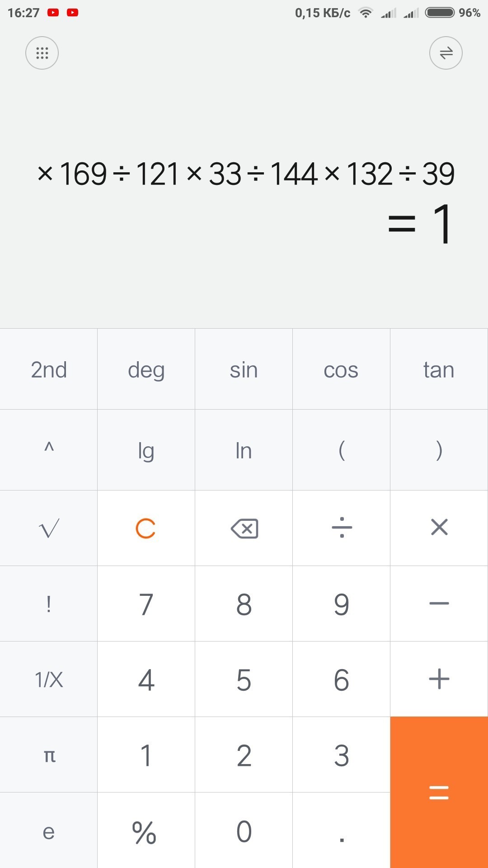Tap the minus operator key
This screenshot has width=488, height=868.
pyautogui.click(x=439, y=604)
